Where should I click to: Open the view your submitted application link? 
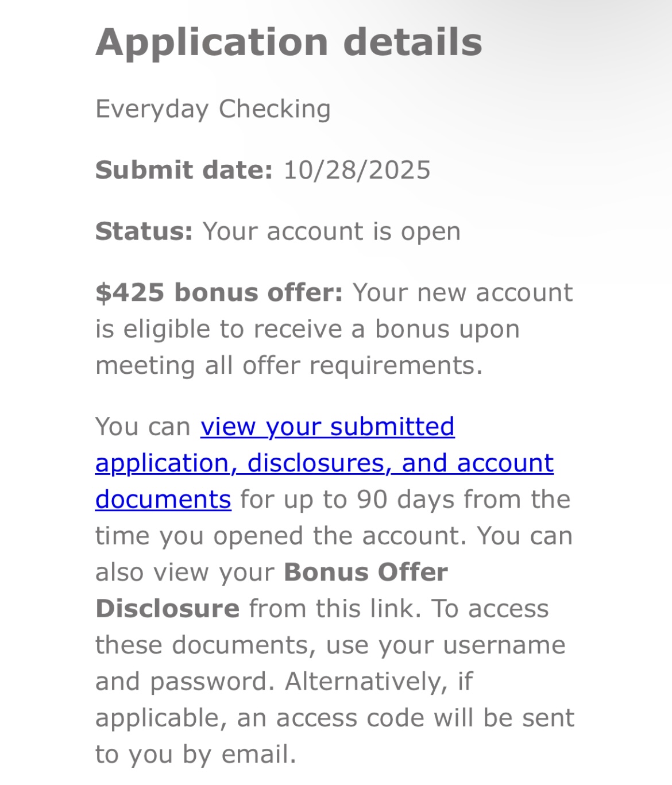point(327,427)
